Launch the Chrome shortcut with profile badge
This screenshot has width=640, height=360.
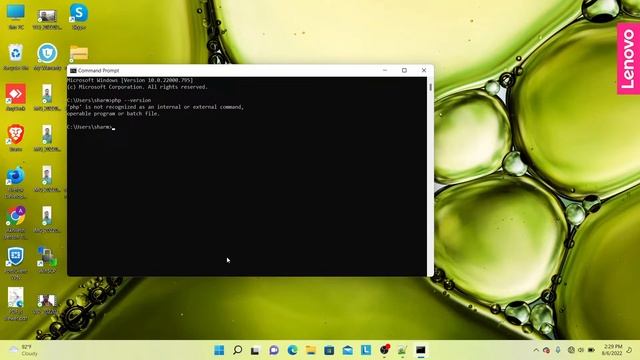(x=16, y=222)
